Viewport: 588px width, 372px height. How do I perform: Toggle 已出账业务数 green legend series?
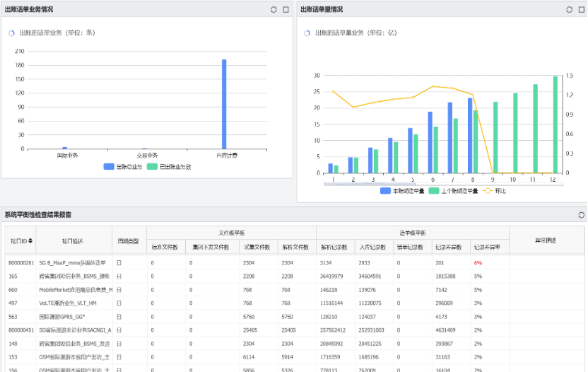coord(169,167)
